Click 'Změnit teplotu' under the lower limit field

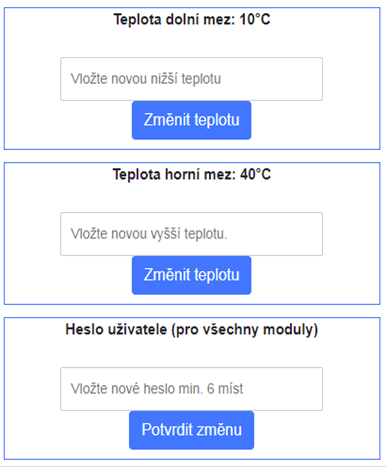pyautogui.click(x=191, y=120)
